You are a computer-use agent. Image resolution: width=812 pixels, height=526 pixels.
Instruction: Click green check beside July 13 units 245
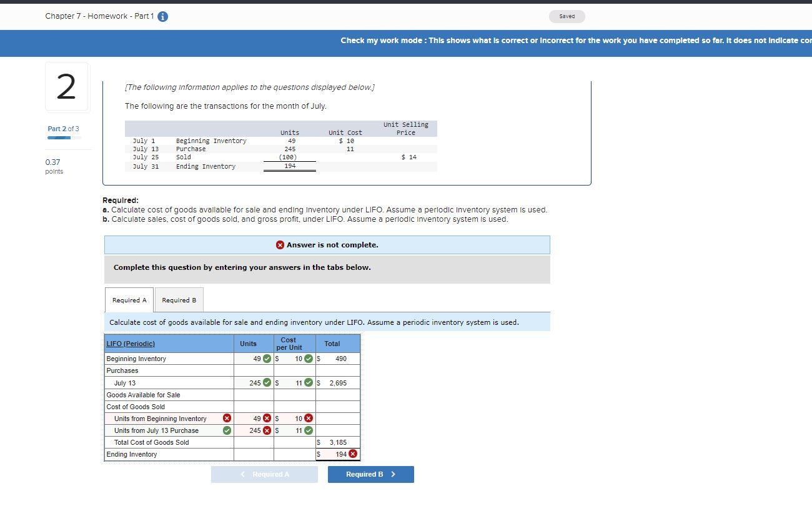267,383
